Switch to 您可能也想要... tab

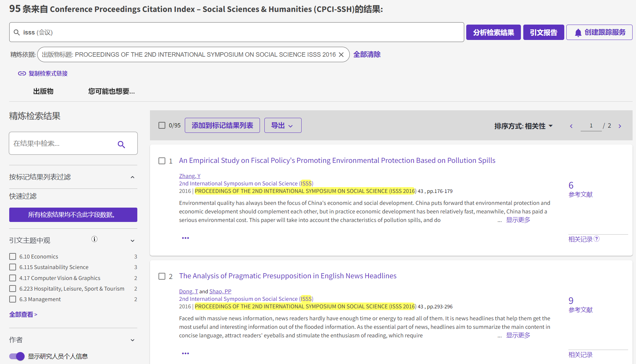(111, 91)
